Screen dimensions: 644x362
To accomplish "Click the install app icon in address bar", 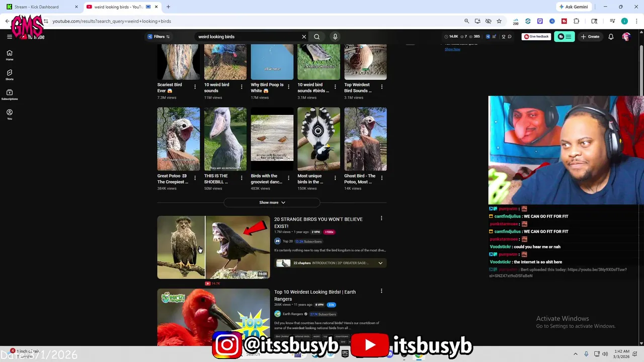I will pyautogui.click(x=477, y=21).
